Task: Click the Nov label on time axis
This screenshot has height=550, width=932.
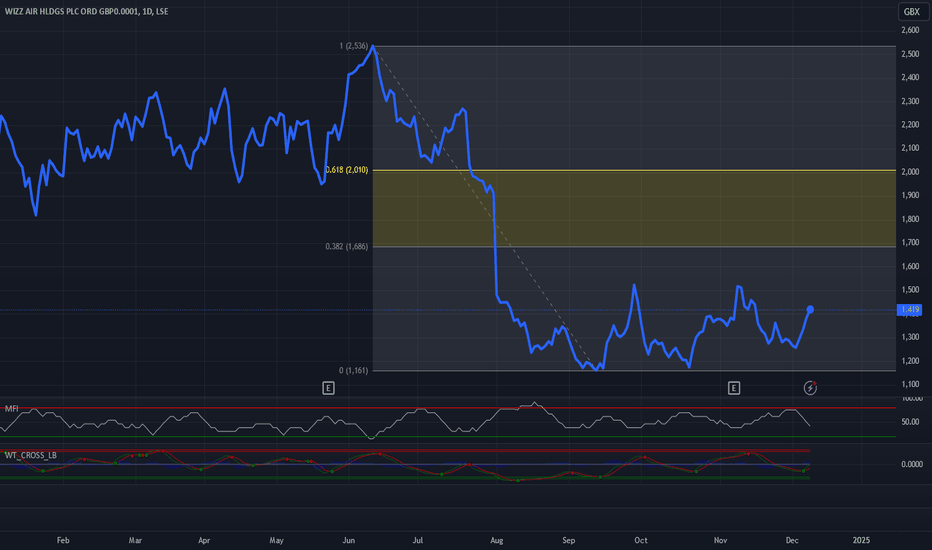Action: (720, 540)
